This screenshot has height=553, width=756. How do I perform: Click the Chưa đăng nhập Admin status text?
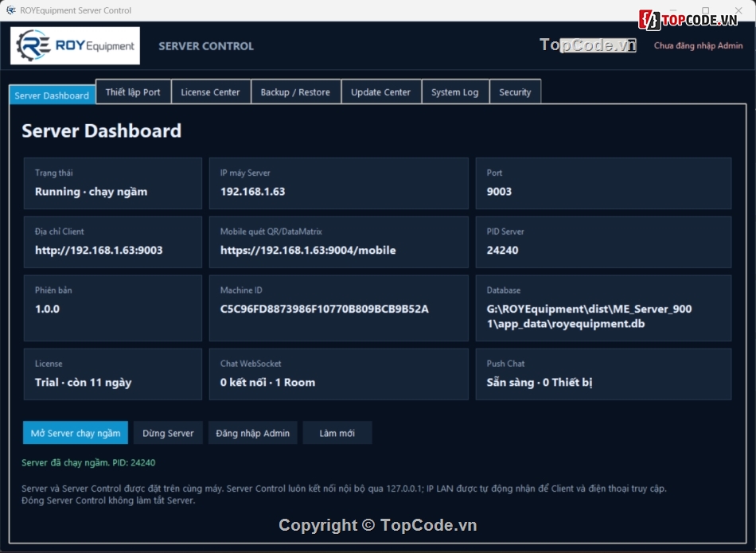click(698, 45)
